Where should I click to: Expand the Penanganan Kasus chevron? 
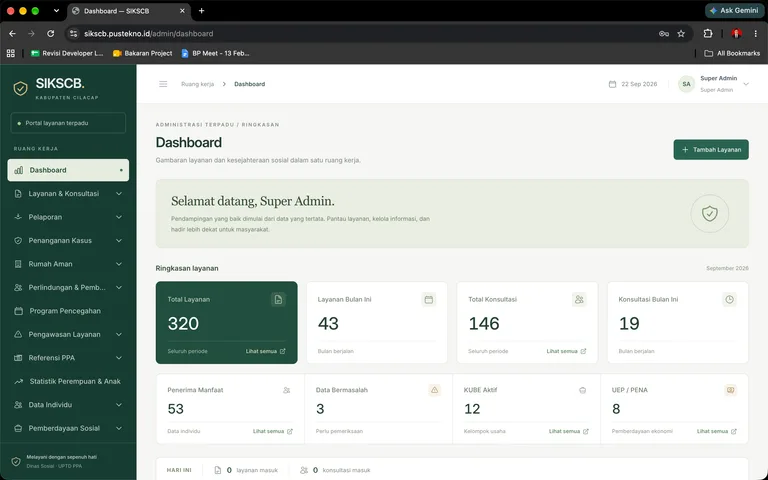119,240
